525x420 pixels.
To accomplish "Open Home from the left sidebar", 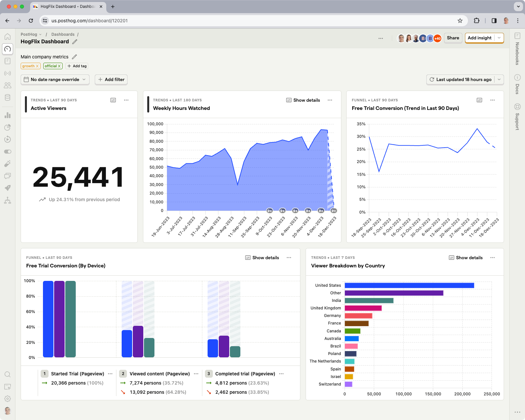I will pos(8,36).
